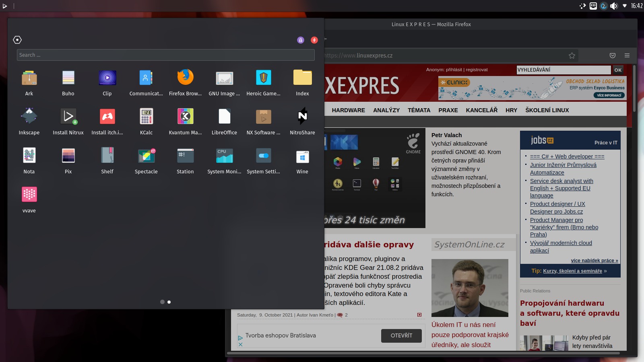Open the Shelf document viewer
644x362 pixels.
[x=107, y=161]
